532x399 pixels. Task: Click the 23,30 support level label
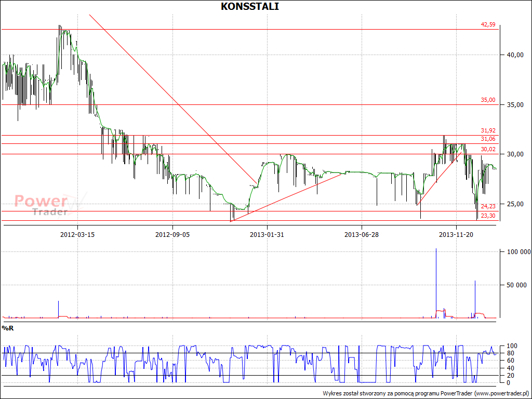pyautogui.click(x=488, y=216)
